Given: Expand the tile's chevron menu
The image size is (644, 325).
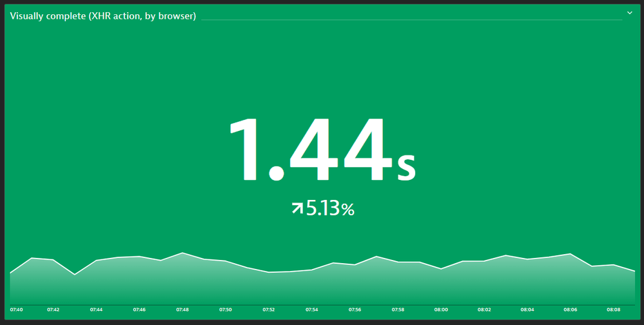Looking at the screenshot, I should coord(630,13).
